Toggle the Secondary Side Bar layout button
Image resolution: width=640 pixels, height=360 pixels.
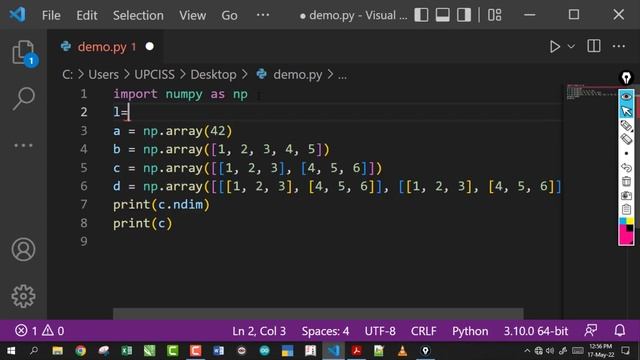pos(464,15)
